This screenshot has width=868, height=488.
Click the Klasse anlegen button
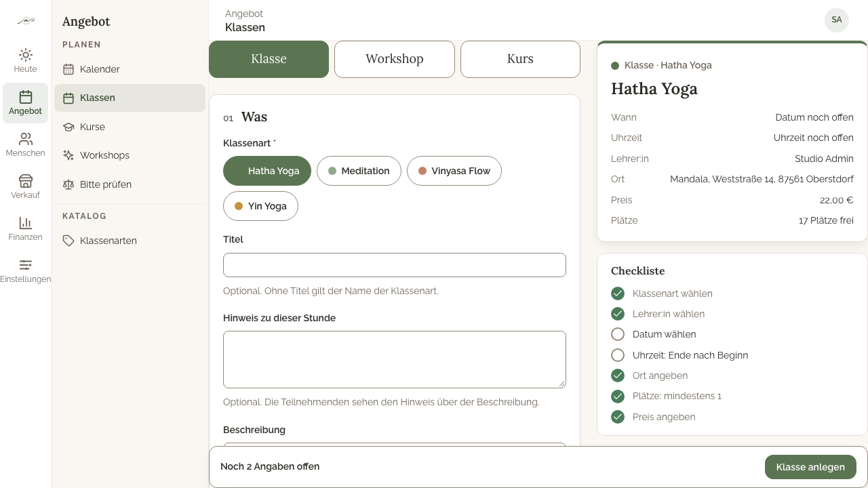point(810,467)
